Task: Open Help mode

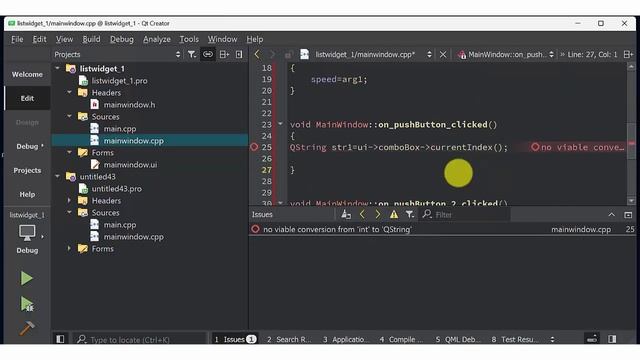Action: (27, 194)
